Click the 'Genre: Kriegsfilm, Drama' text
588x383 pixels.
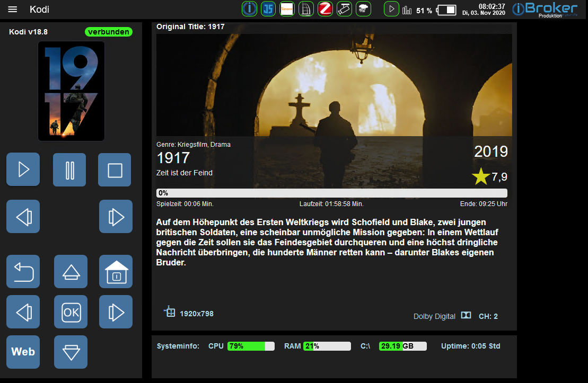pyautogui.click(x=194, y=145)
